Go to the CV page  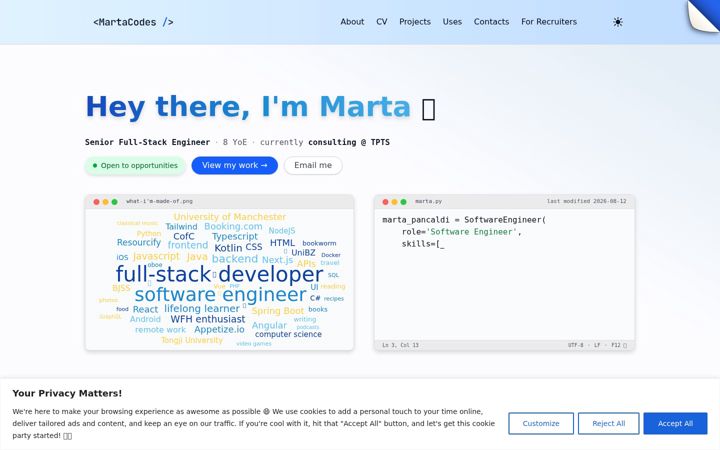tap(382, 22)
